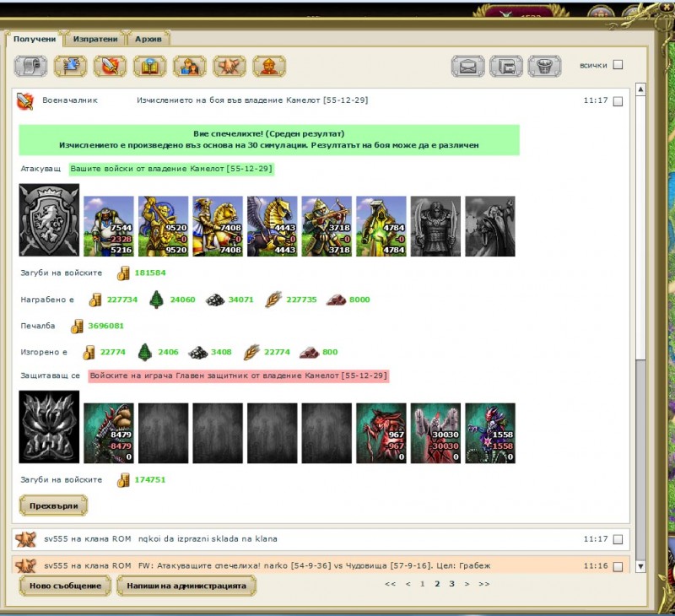Switch to the 'Изпратени' tab

(94, 39)
